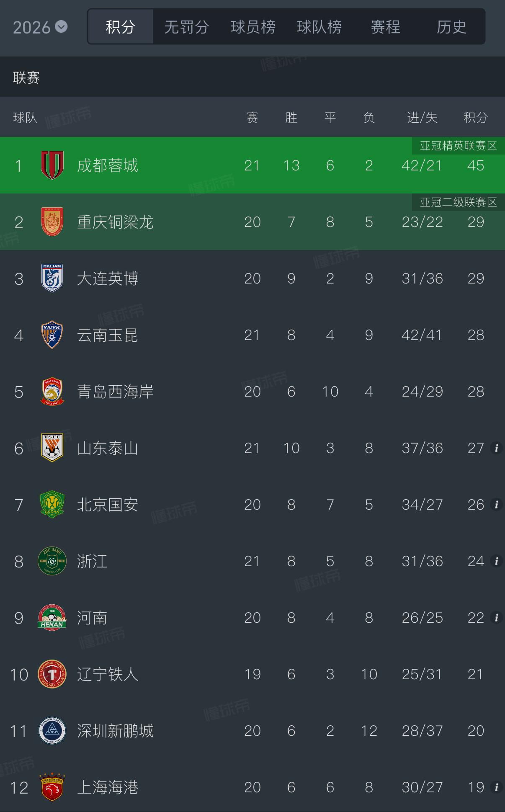
Task: Click the 亚冠精英联赛区 label
Action: (459, 146)
